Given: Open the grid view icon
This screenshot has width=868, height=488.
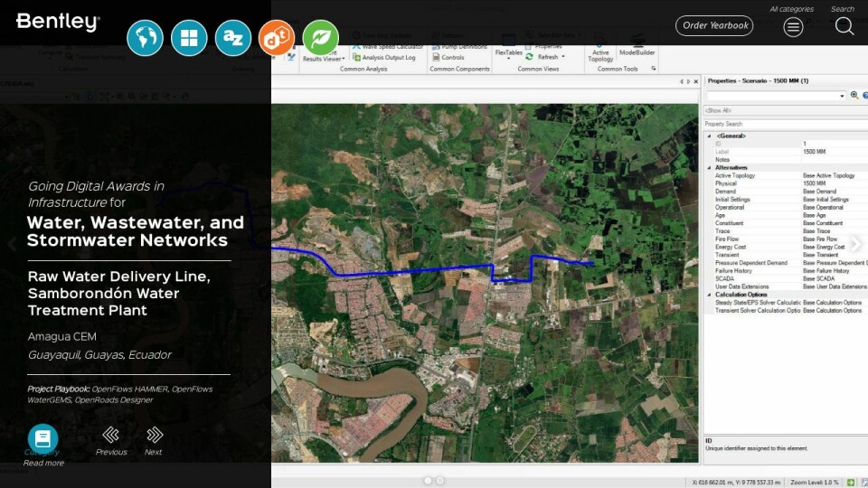Looking at the screenshot, I should click(x=189, y=38).
